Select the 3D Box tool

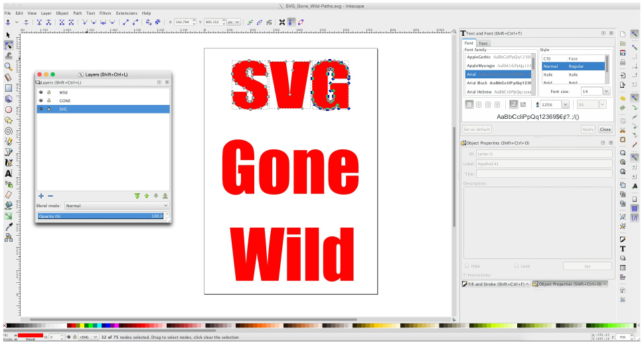pyautogui.click(x=8, y=99)
